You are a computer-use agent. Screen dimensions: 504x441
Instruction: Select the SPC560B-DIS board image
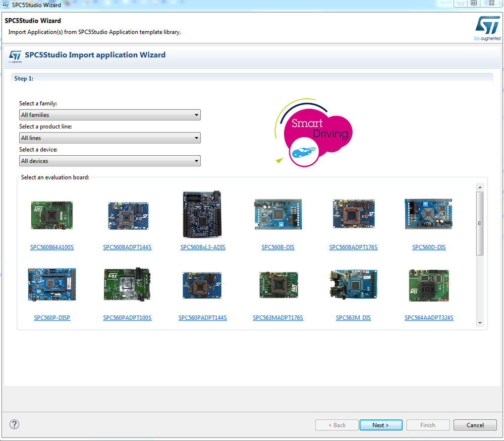point(278,214)
